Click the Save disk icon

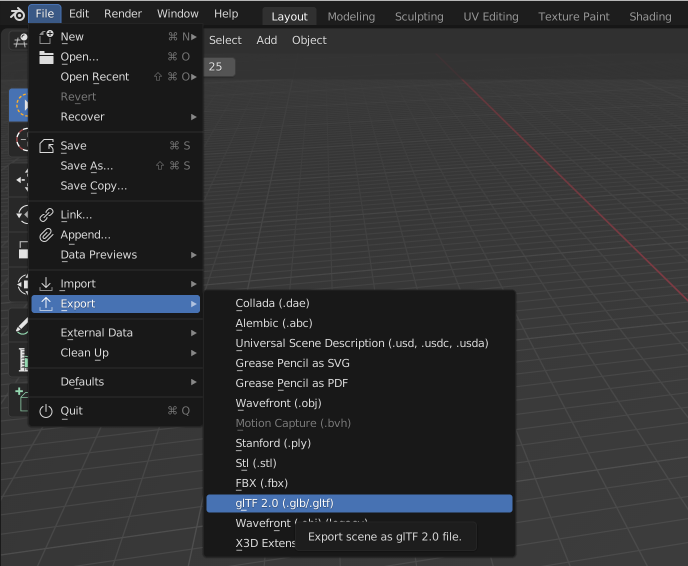point(46,146)
